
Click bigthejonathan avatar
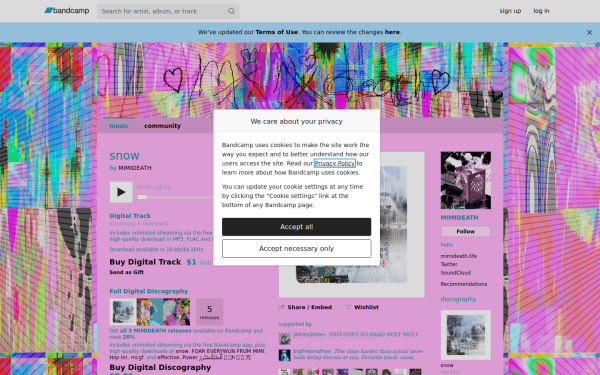(x=284, y=355)
